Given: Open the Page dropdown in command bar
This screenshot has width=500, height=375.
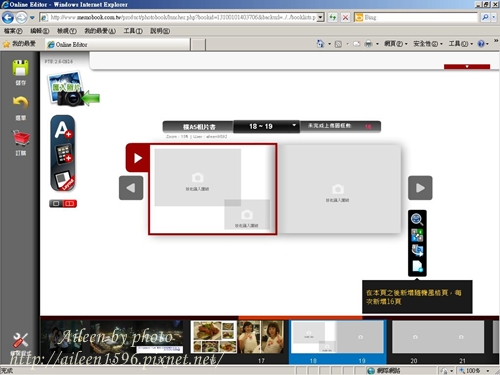Looking at the screenshot, I should tap(396, 44).
